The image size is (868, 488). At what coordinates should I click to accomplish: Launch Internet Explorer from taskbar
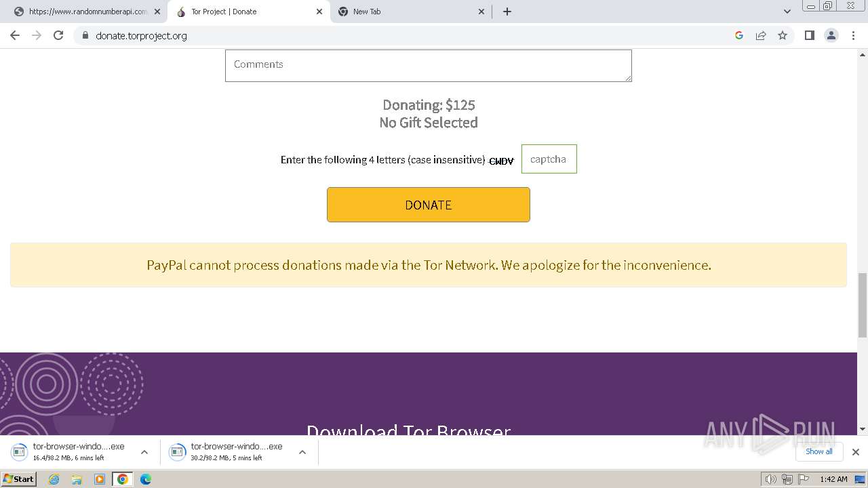(x=54, y=479)
